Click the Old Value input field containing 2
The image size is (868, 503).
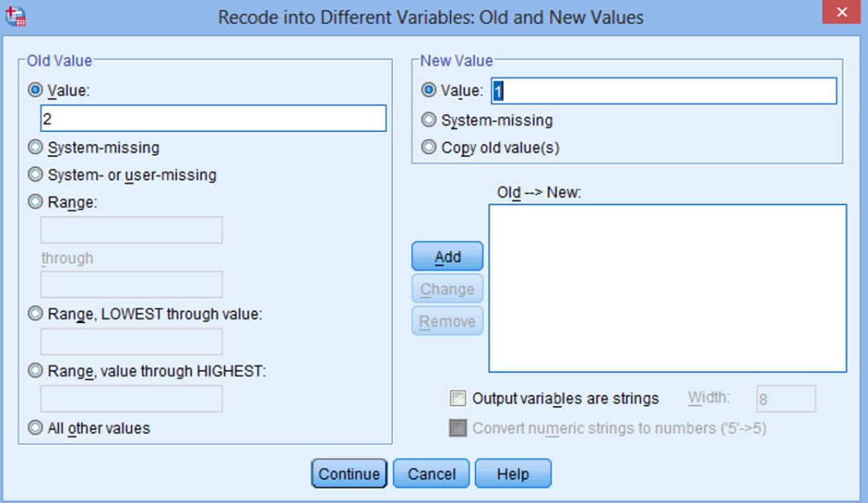pyautogui.click(x=213, y=118)
